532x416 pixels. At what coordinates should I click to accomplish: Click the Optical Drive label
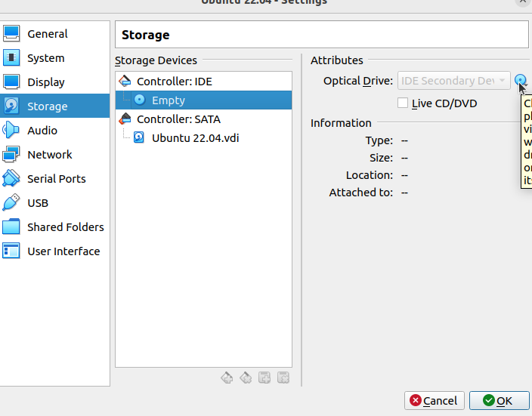pyautogui.click(x=358, y=81)
